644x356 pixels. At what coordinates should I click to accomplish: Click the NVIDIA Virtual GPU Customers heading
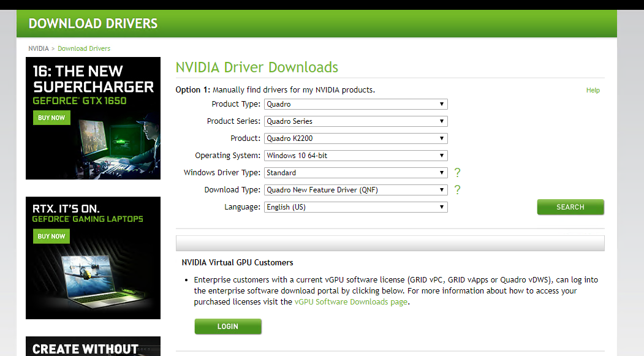point(237,262)
